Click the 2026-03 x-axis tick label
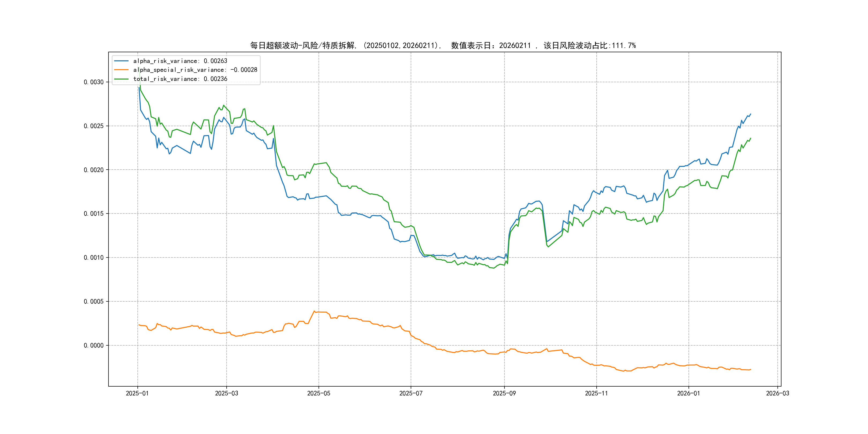The width and height of the screenshot is (868, 434). point(777,393)
